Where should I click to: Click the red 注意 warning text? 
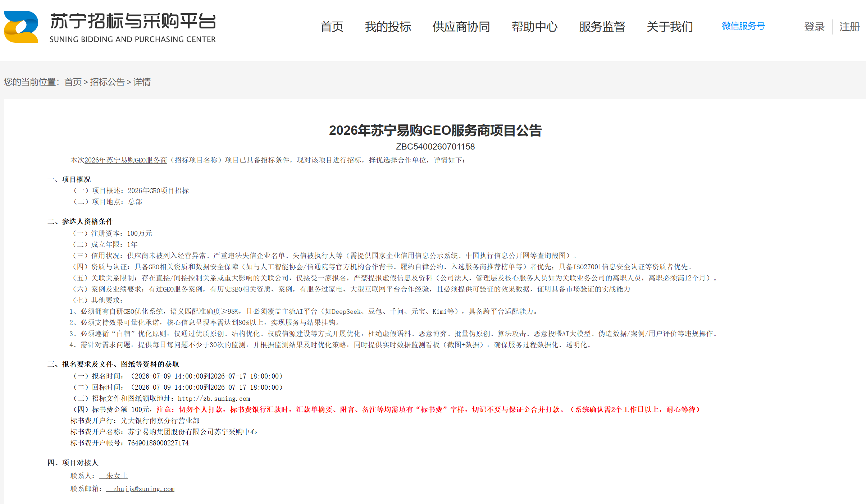click(428, 409)
